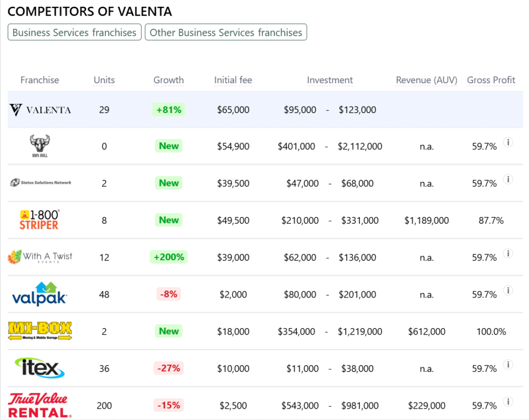Open the True Value Rental logo
The width and height of the screenshot is (529, 420).
click(x=40, y=405)
